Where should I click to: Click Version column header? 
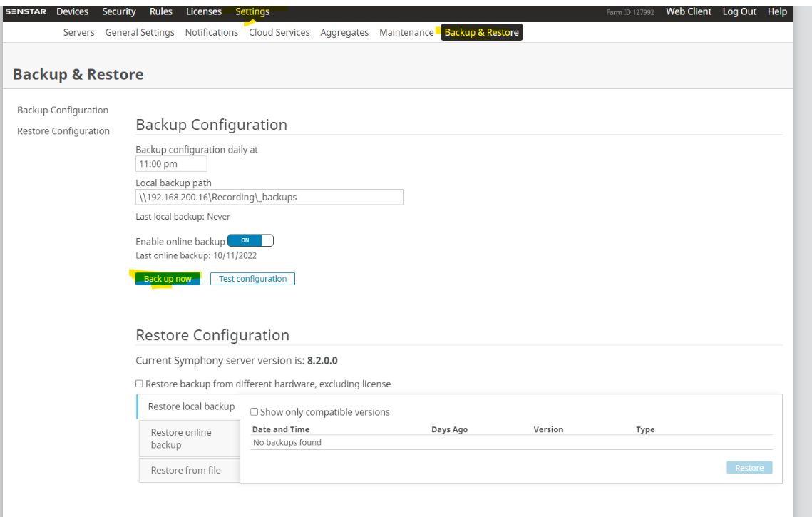click(548, 429)
